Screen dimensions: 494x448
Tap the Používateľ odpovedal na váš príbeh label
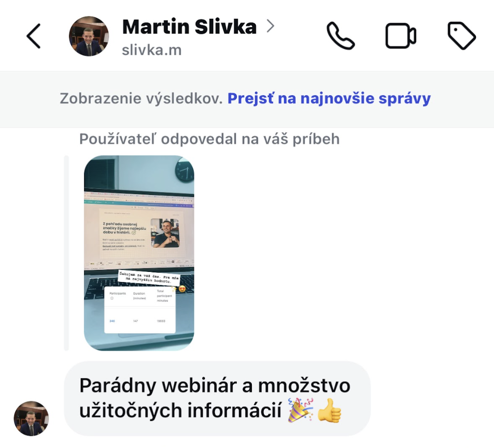tap(209, 139)
